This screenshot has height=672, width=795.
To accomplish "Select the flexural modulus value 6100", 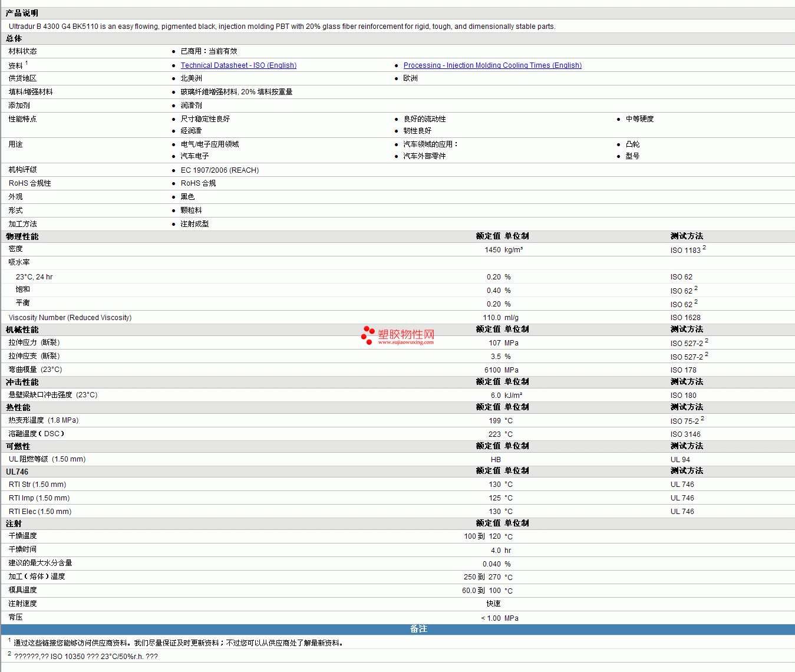I will [x=493, y=370].
